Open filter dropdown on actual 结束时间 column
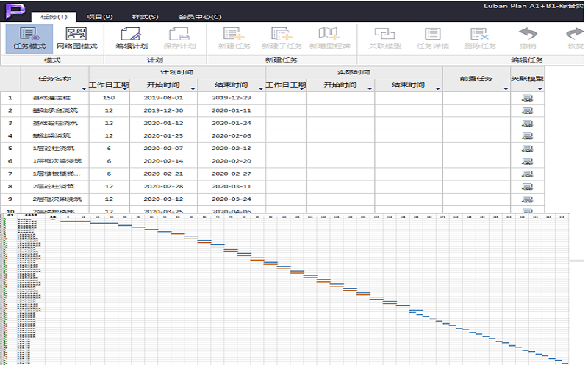588x368 pixels. (437, 88)
